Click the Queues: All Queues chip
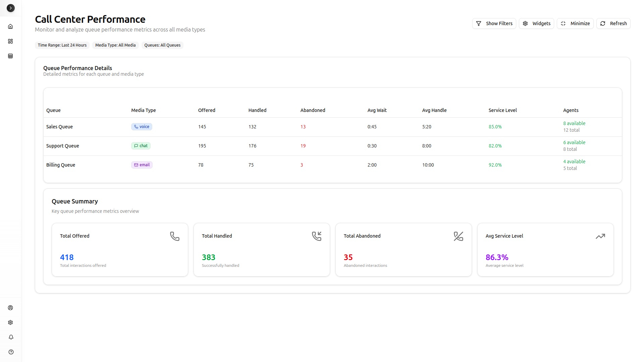This screenshot has height=362, width=644. pyautogui.click(x=162, y=45)
